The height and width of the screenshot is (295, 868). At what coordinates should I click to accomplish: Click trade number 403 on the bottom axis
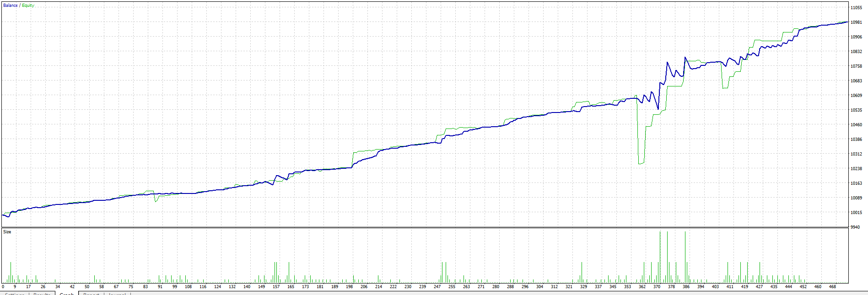715,287
